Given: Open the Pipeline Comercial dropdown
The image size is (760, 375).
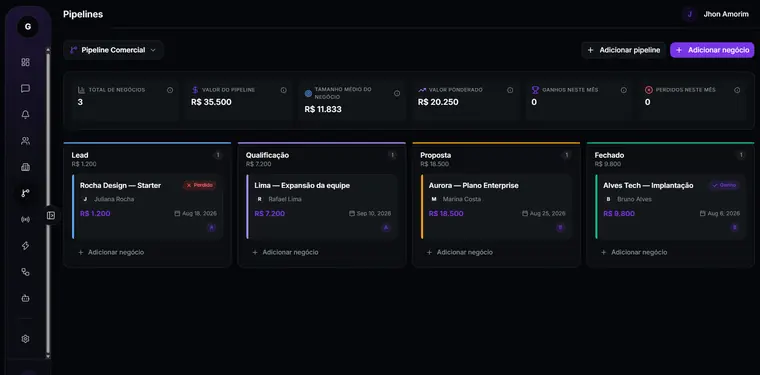Looking at the screenshot, I should click(113, 50).
